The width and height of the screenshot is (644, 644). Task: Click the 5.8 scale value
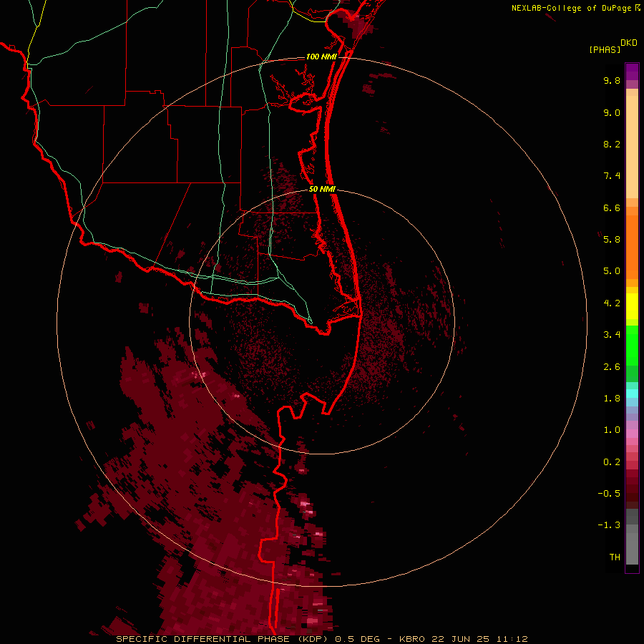tap(612, 240)
